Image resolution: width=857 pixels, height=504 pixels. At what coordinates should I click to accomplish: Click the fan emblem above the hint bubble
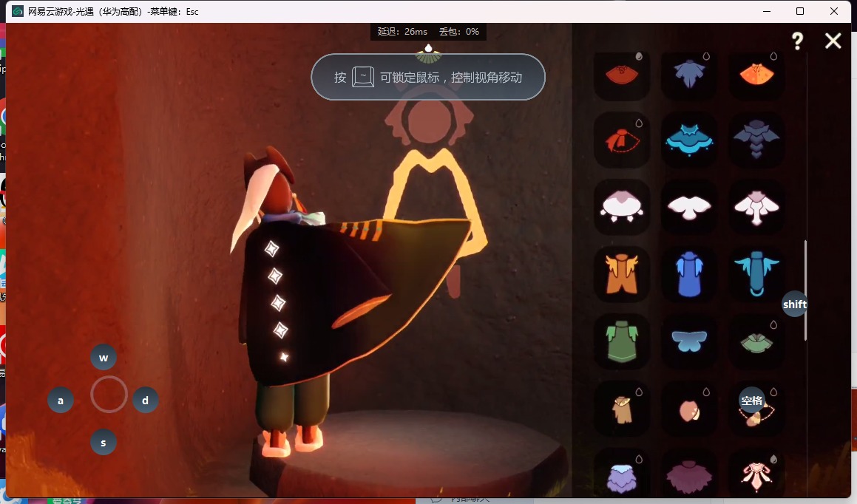429,55
